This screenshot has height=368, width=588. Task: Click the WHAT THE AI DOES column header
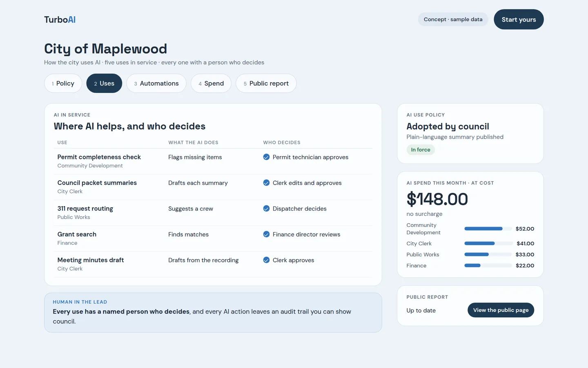(193, 143)
